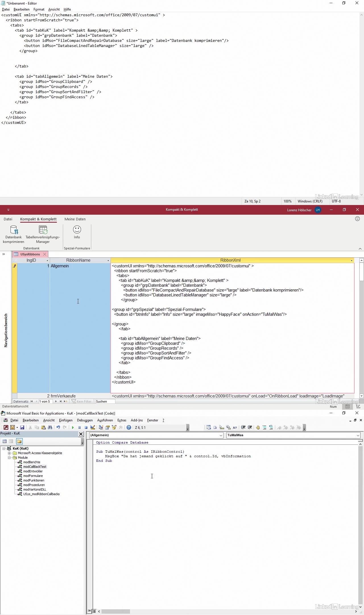Open VBA help with the question mark icon
Viewport: 364px width, 615px height.
pyautogui.click(x=129, y=427)
